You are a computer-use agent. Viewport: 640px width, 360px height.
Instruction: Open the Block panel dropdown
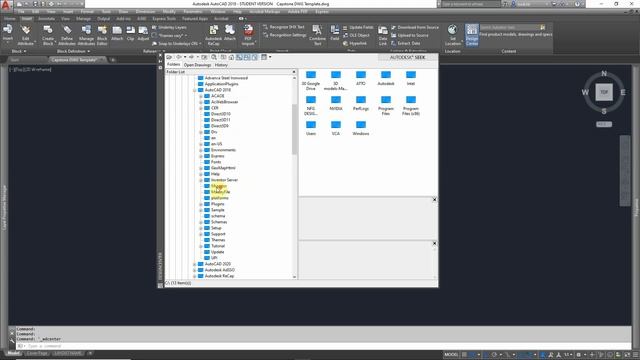(19, 51)
